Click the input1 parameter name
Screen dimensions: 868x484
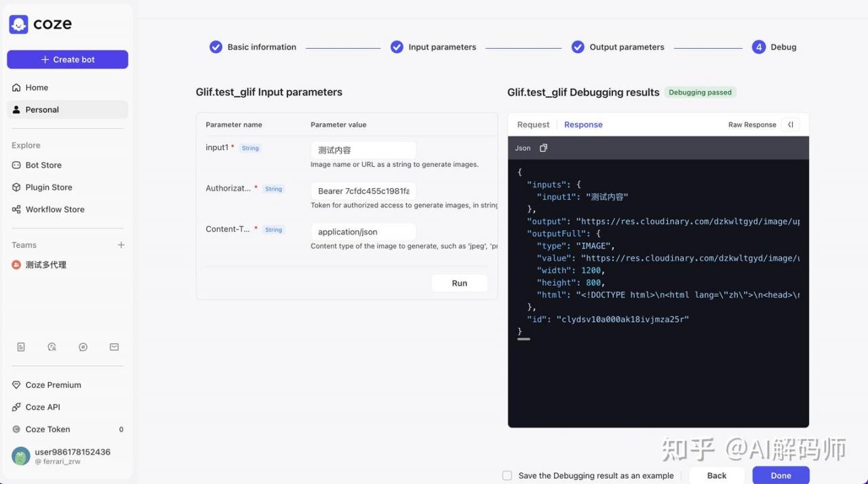coord(217,147)
